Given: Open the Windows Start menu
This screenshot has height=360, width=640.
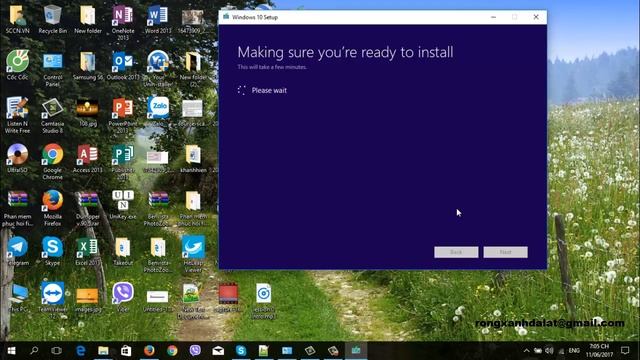Looking at the screenshot, I should click(x=11, y=351).
